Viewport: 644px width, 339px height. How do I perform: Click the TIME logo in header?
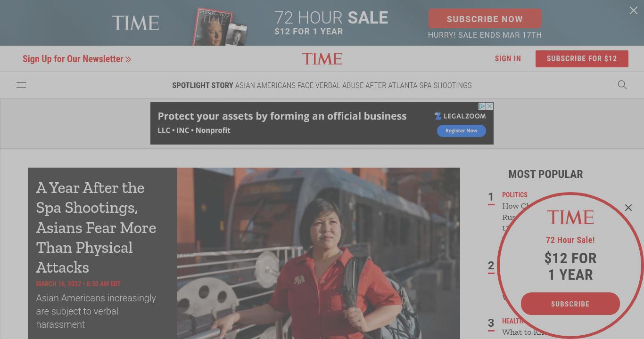click(x=322, y=59)
